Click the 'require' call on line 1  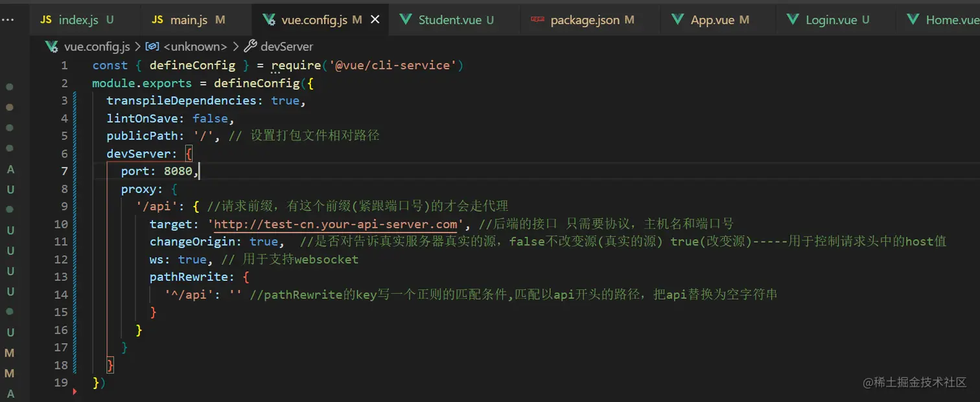(x=296, y=65)
